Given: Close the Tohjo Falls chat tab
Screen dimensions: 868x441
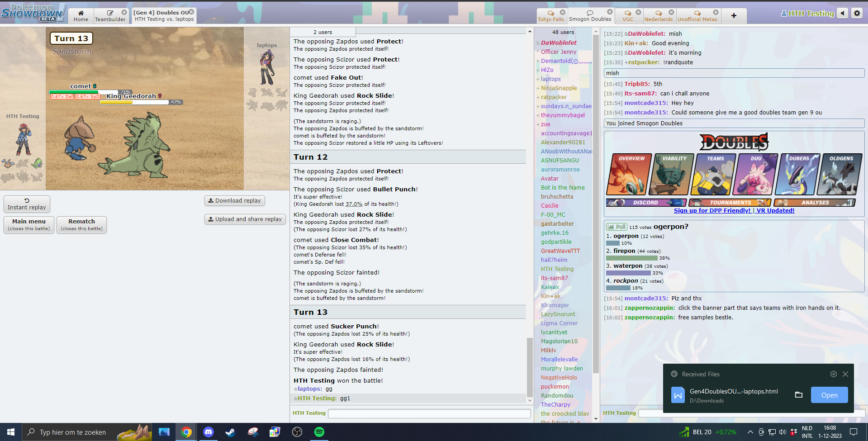Looking at the screenshot, I should pos(562,12).
